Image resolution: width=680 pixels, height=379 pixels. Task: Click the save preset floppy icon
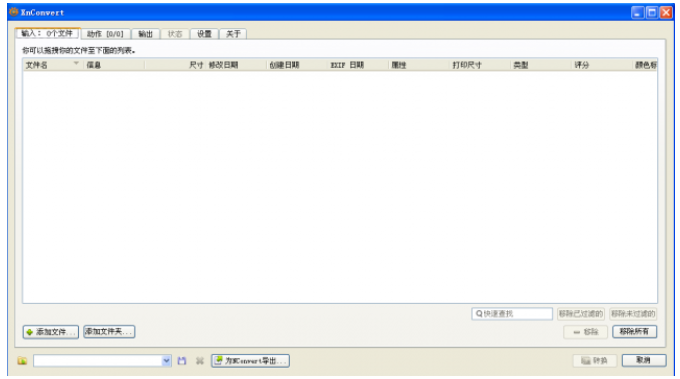click(x=182, y=361)
